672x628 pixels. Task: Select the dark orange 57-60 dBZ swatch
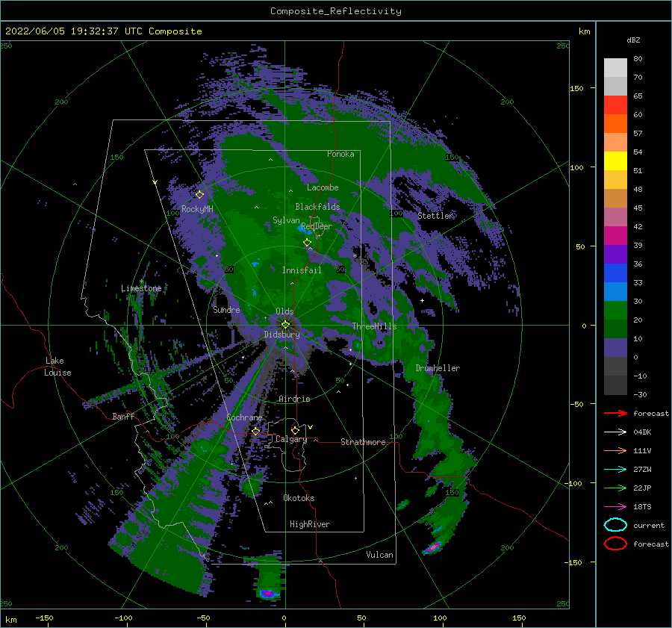615,124
